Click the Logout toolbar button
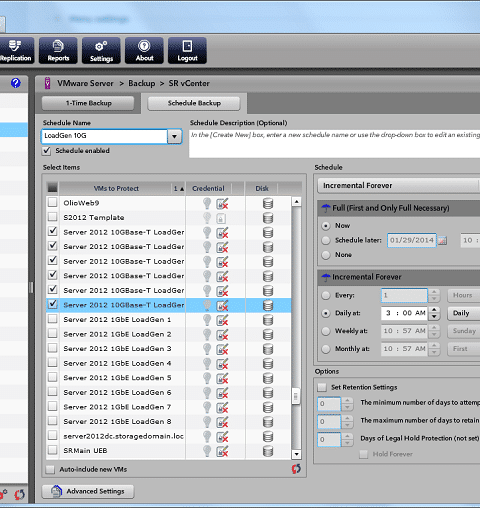The height and width of the screenshot is (508, 480). [x=187, y=50]
